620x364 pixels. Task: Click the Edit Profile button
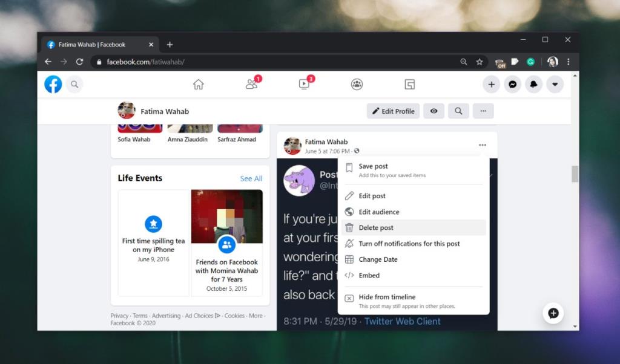tap(393, 111)
